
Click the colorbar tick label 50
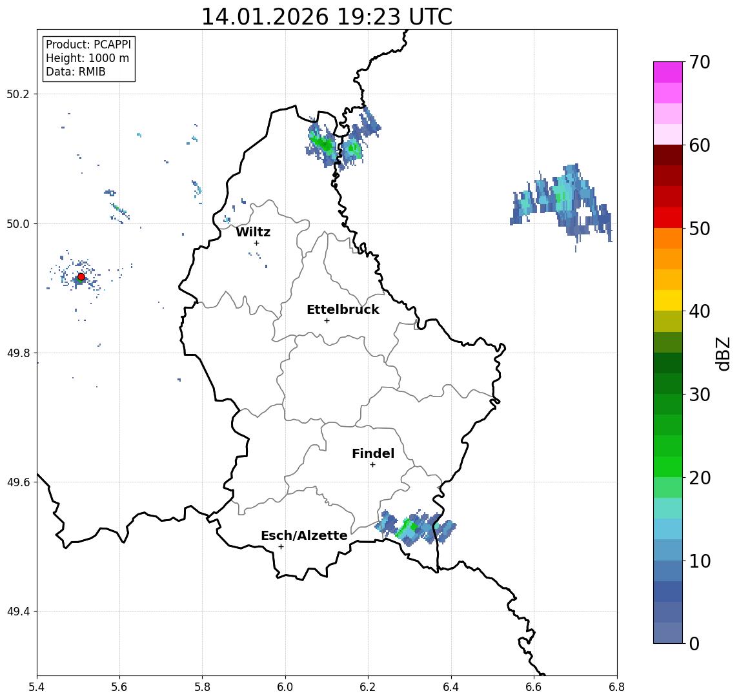click(700, 229)
